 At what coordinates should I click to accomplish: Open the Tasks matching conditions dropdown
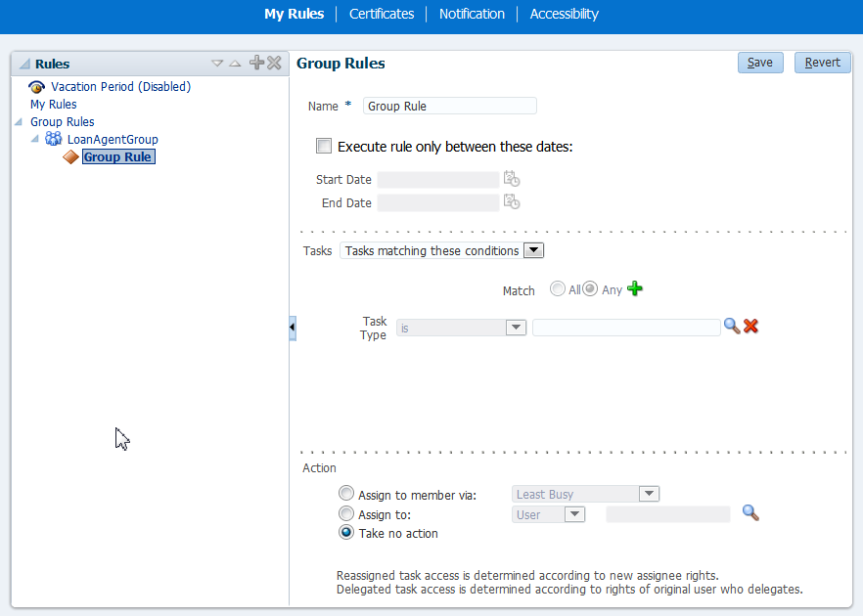coord(533,250)
